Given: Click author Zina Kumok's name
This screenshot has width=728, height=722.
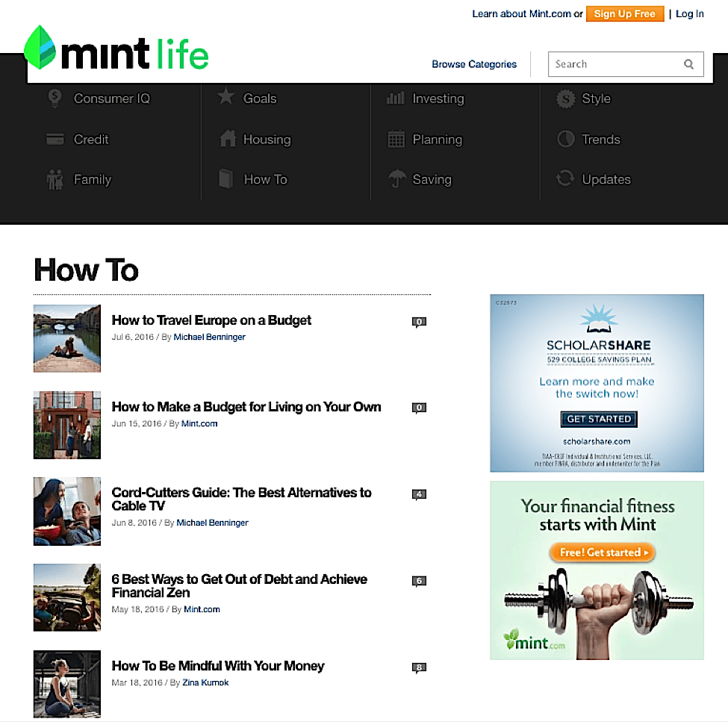Looking at the screenshot, I should pyautogui.click(x=205, y=682).
